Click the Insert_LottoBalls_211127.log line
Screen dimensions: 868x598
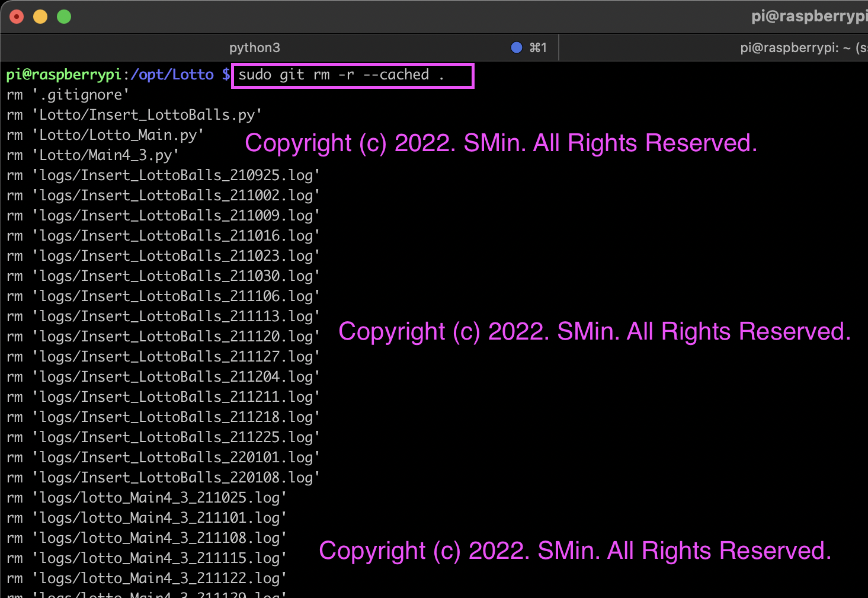163,357
